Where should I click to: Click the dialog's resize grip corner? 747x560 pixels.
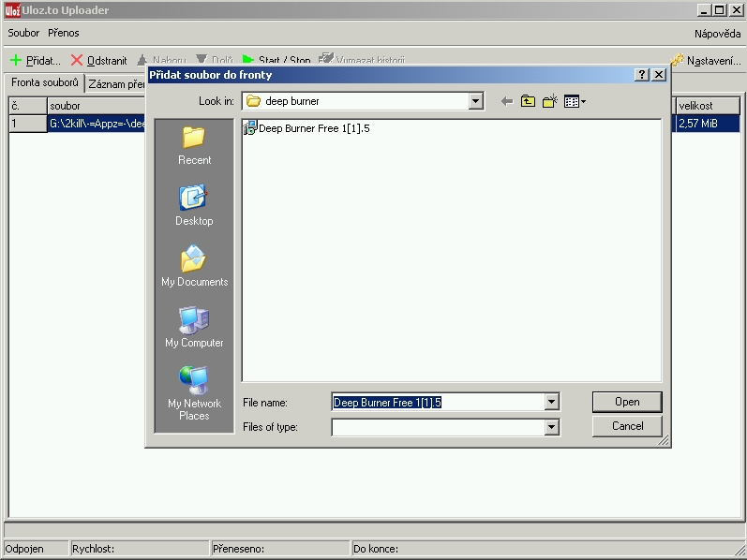pyautogui.click(x=664, y=440)
